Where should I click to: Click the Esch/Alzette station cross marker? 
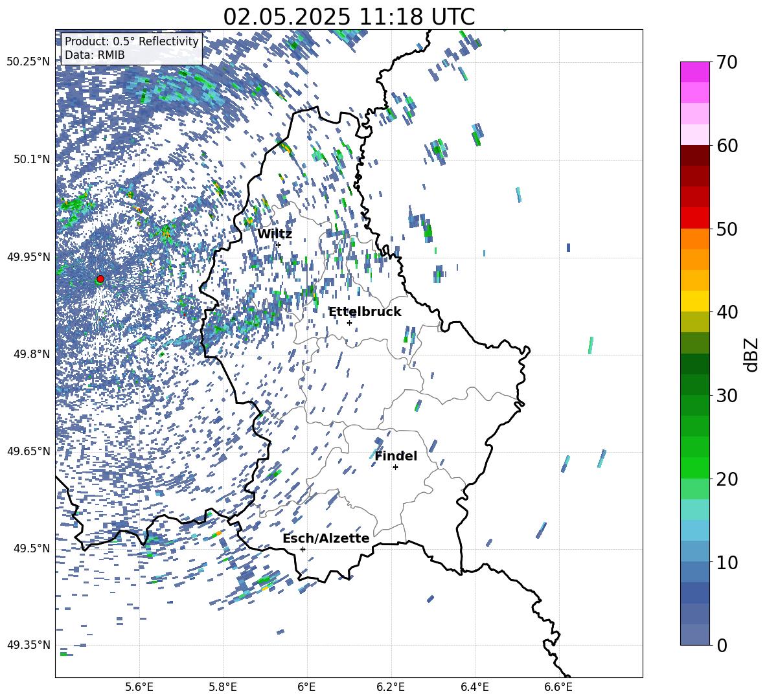coord(303,549)
